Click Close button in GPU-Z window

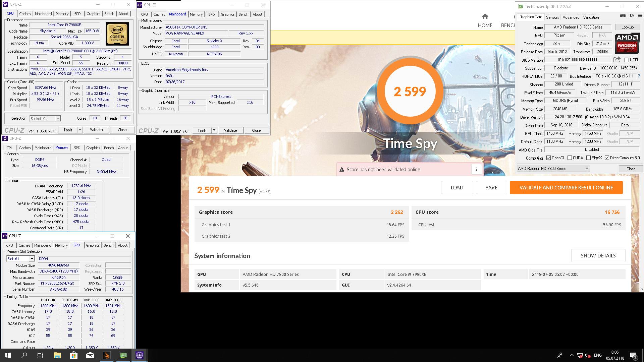point(631,169)
